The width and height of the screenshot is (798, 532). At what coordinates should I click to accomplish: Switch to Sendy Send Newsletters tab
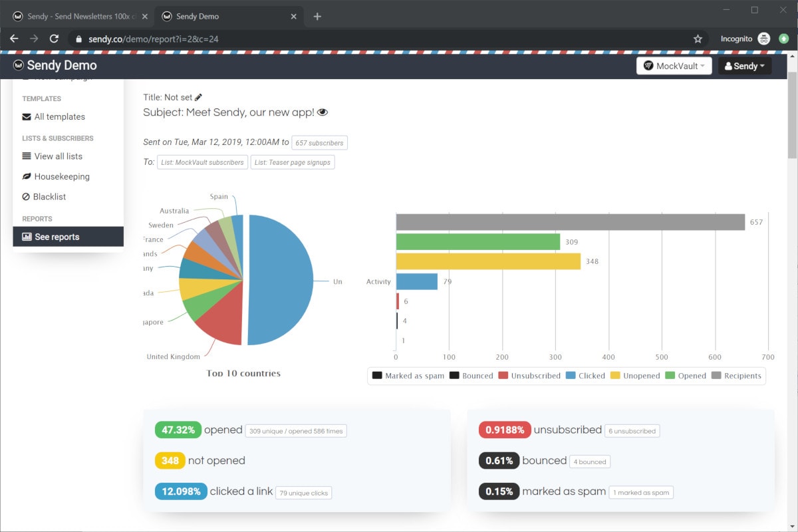pos(80,17)
